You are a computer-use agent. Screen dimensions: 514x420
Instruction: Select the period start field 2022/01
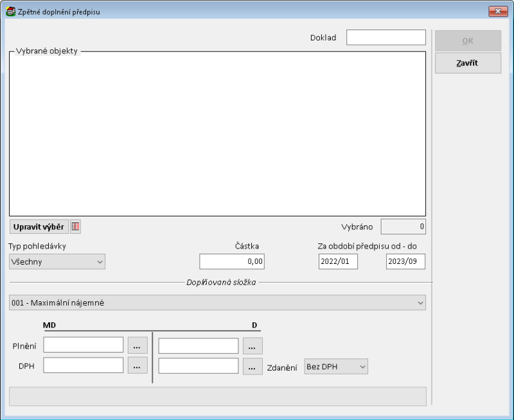[338, 261]
